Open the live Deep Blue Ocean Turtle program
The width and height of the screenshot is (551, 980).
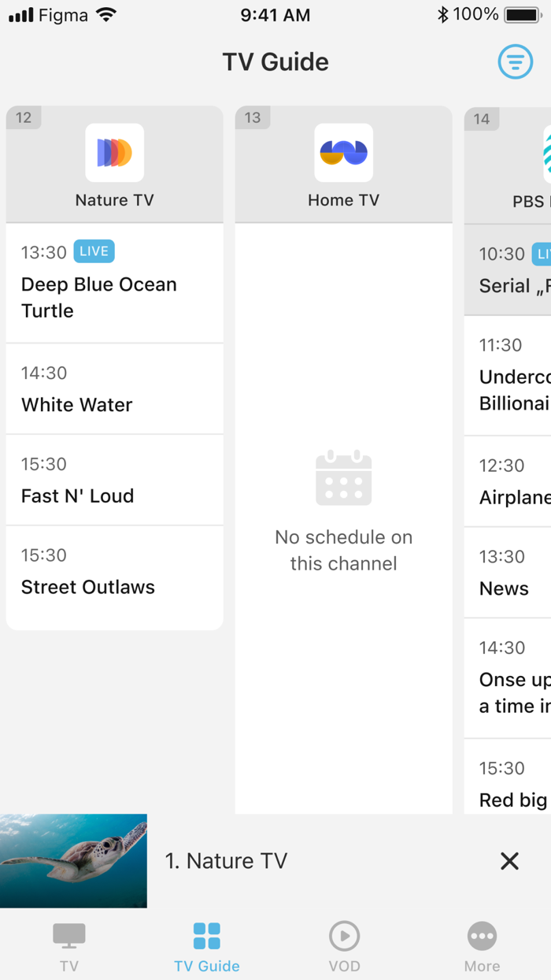point(115,284)
